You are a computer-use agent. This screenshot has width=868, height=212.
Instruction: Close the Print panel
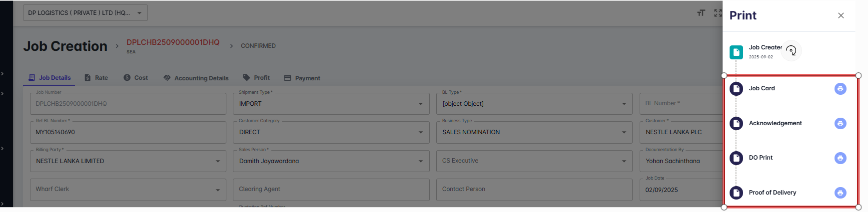[x=841, y=15]
